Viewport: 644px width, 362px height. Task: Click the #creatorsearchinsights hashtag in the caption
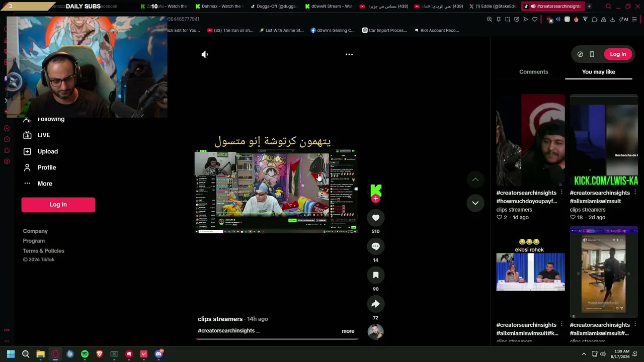(x=226, y=331)
